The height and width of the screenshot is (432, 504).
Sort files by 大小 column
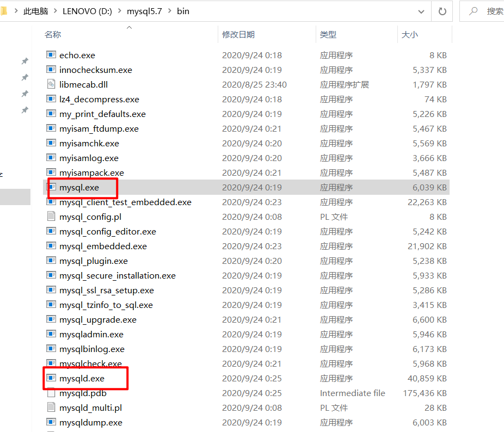coord(410,34)
